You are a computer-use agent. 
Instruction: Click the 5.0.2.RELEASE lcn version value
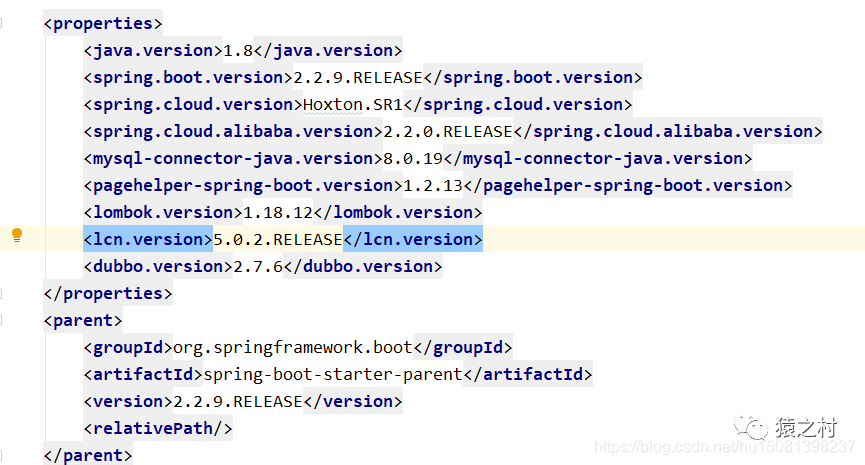click(278, 239)
